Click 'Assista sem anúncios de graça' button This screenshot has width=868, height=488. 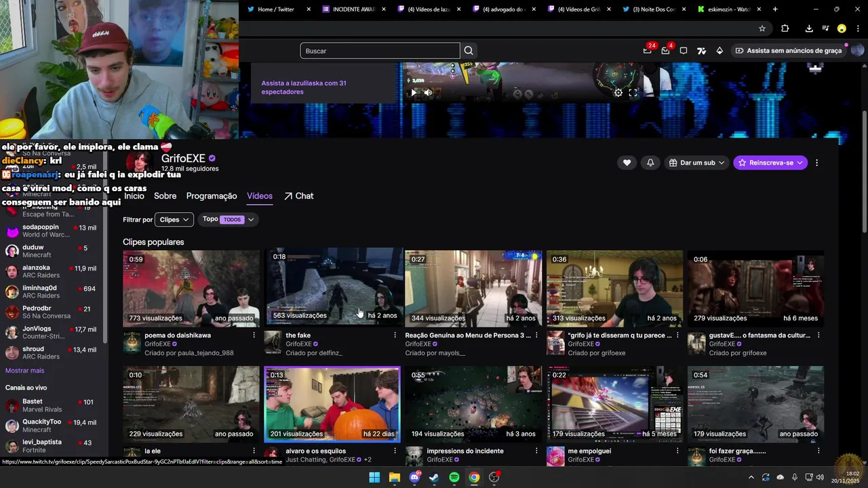pyautogui.click(x=789, y=51)
